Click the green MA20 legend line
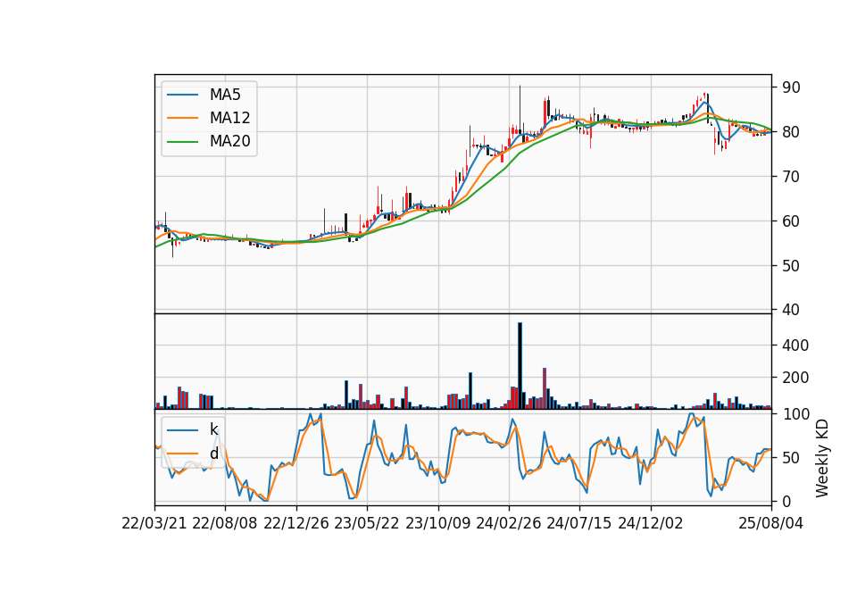This screenshot has width=857, height=616. coord(182,142)
